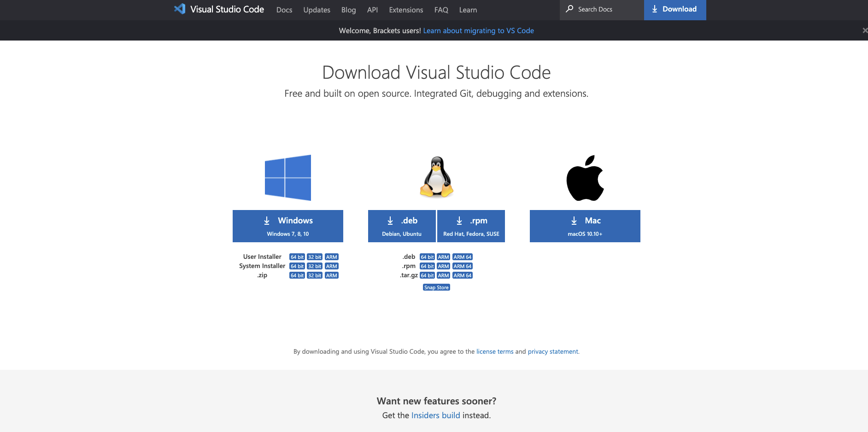The width and height of the screenshot is (868, 432).
Task: Select System Installer ARM download
Action: (332, 266)
